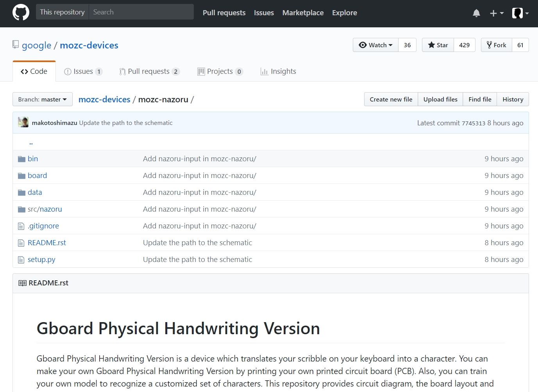Open the Watch dropdown
The image size is (538, 392).
[x=375, y=45]
